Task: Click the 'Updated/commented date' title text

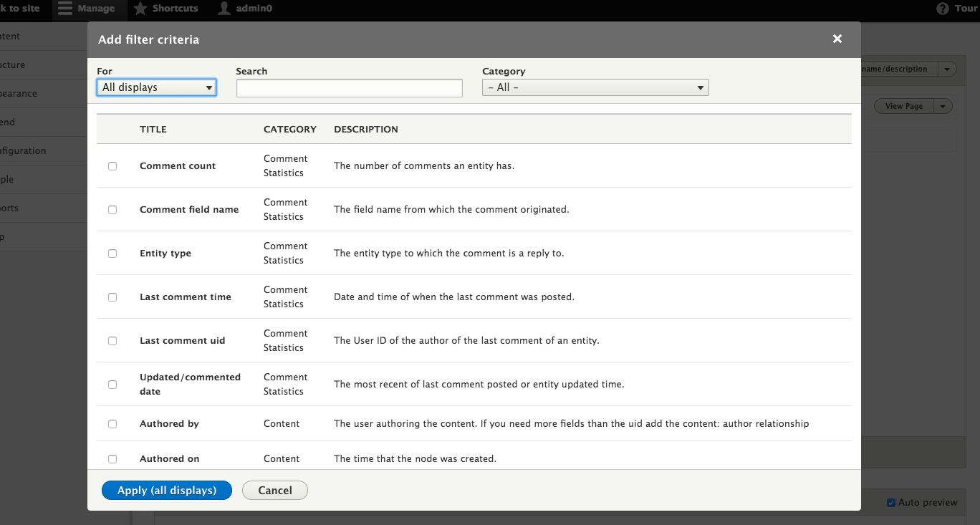Action: 191,385
